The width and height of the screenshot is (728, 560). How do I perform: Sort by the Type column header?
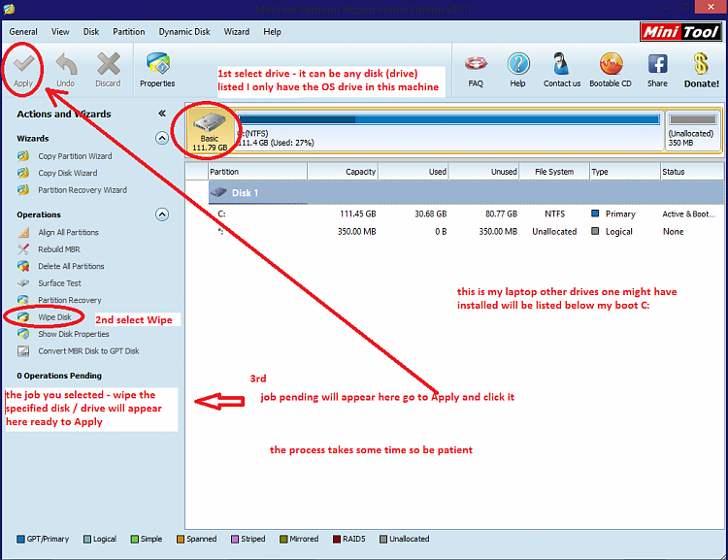pyautogui.click(x=625, y=172)
